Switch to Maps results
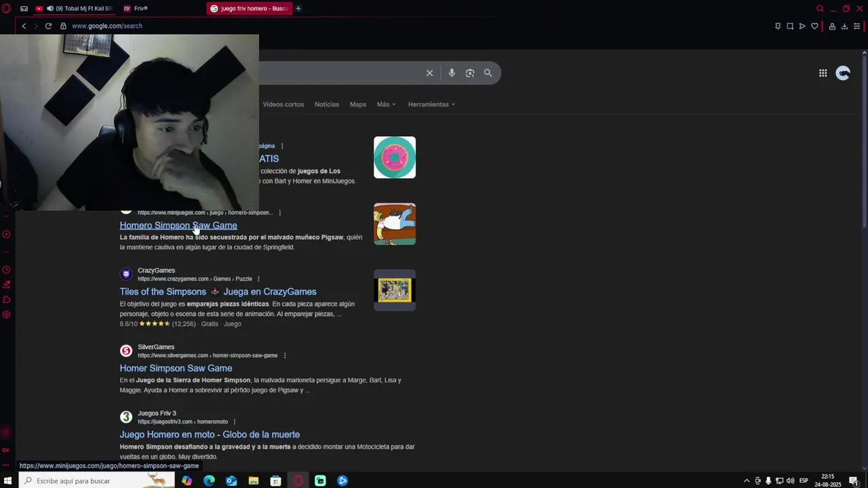This screenshot has height=488, width=868. 358,104
